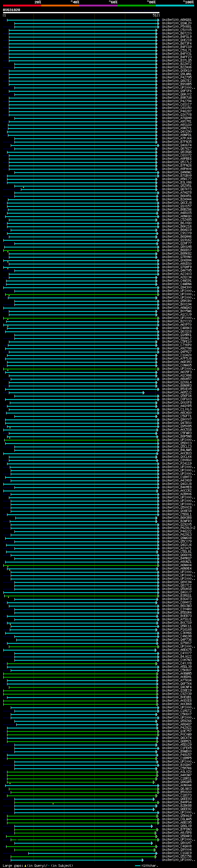Select the UniRef100_A0BWN5 label
The image size is (197, 868).
point(176,673)
